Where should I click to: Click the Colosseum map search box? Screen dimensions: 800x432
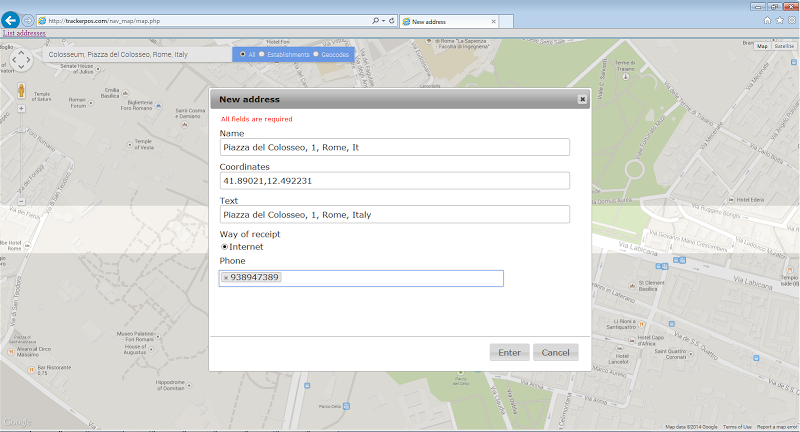click(x=138, y=55)
